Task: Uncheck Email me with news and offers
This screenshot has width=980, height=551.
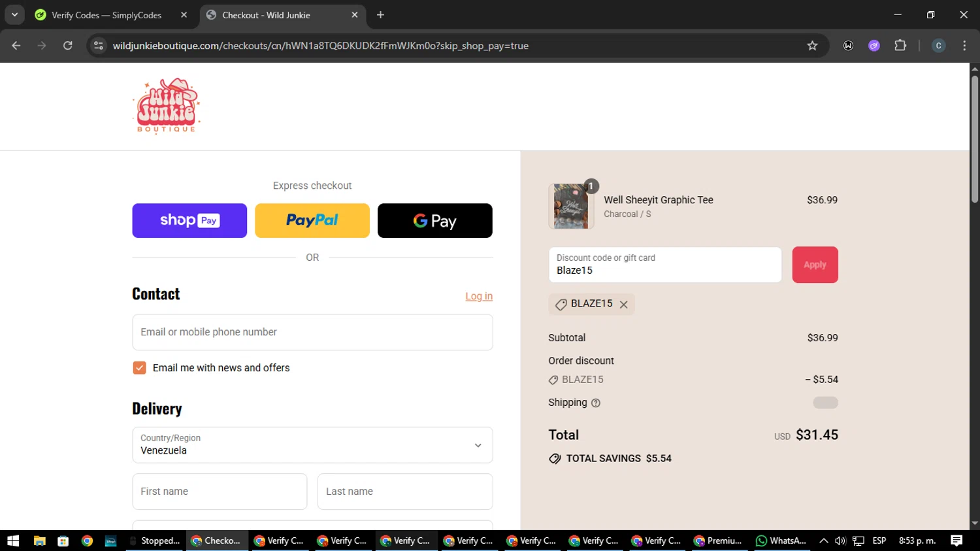Action: tap(139, 368)
